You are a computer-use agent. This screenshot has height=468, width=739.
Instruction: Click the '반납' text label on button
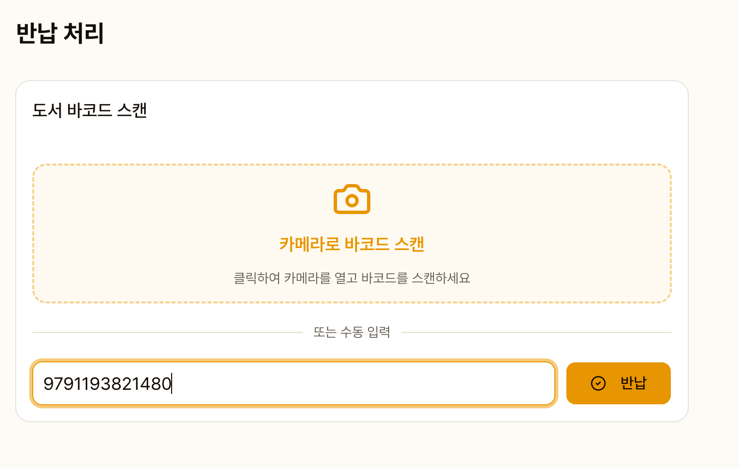pos(633,383)
